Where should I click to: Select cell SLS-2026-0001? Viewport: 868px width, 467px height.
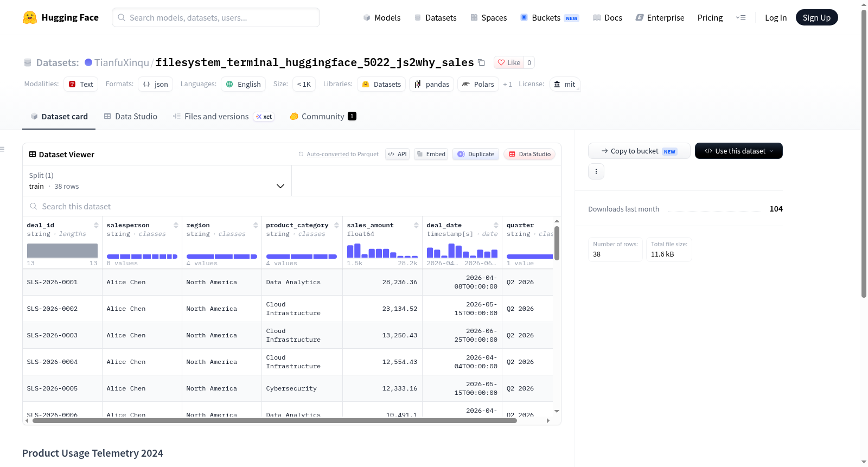62,282
